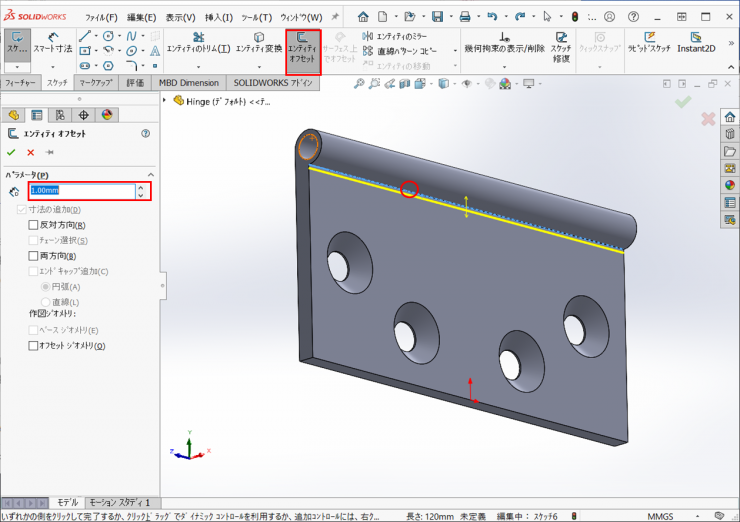This screenshot has height=522, width=740.
Task: Collapse the パラメータ section chevron
Action: click(150, 174)
